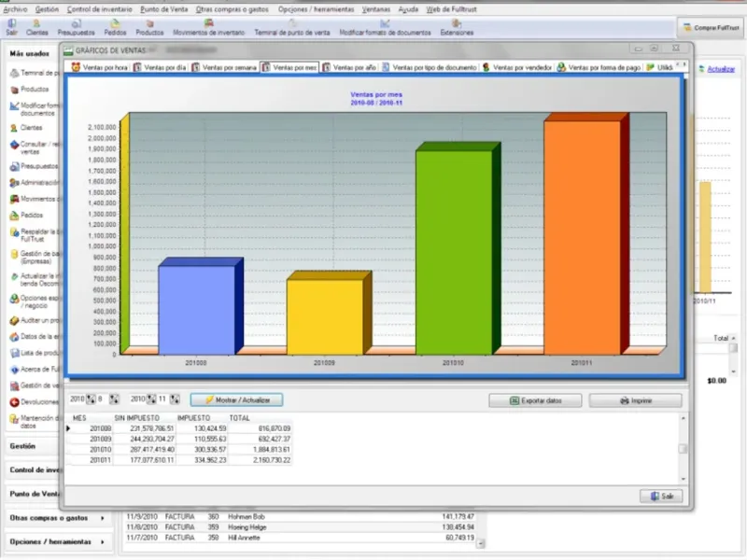747x560 pixels.
Task: Expand Punto de Venta sidebar section
Action: point(34,494)
